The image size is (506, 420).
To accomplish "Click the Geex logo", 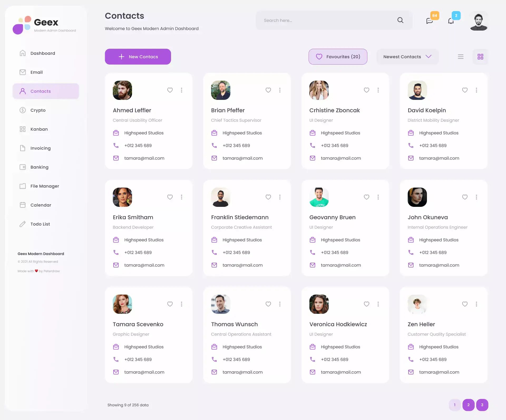I will pyautogui.click(x=44, y=25).
